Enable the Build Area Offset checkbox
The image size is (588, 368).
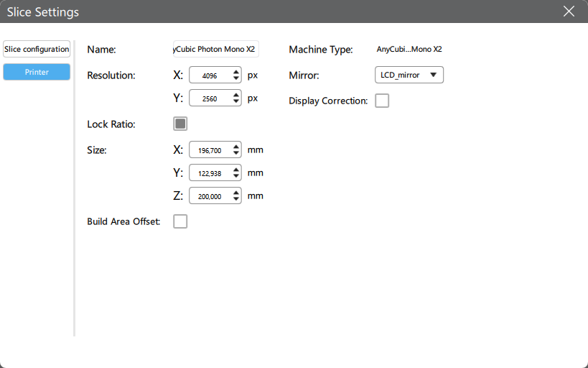pos(180,221)
